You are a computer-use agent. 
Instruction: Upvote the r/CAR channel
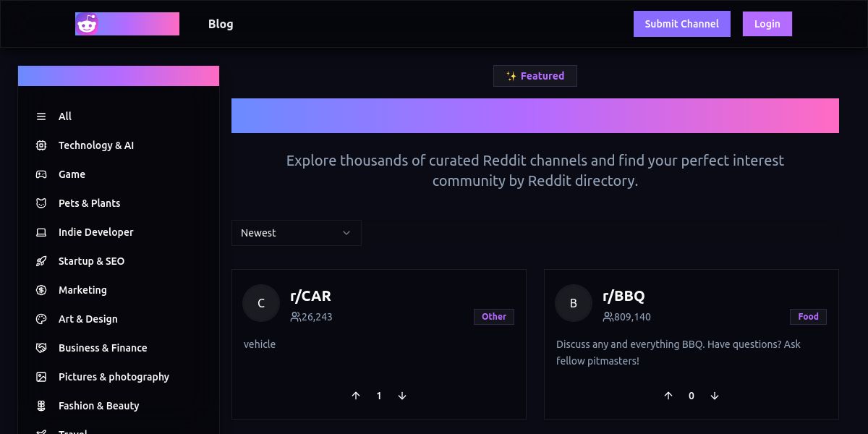pos(356,396)
